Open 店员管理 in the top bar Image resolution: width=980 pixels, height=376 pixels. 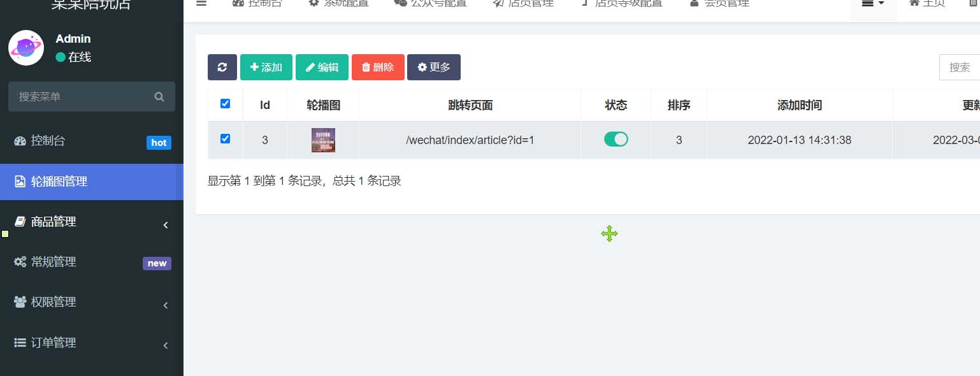click(x=522, y=3)
